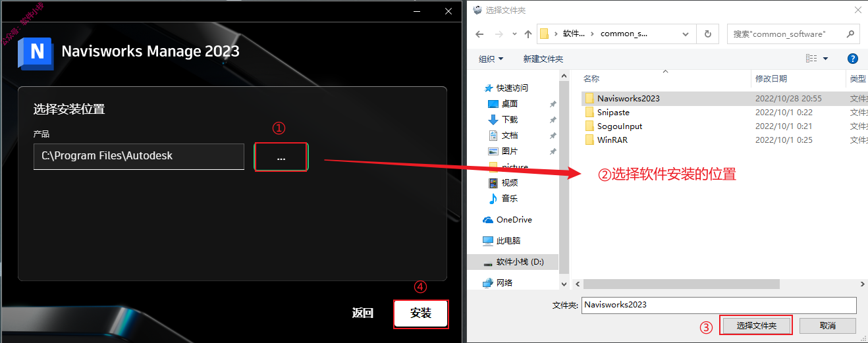Click the date 2022/10/1 0:21
The height and width of the screenshot is (343, 868).
click(784, 126)
